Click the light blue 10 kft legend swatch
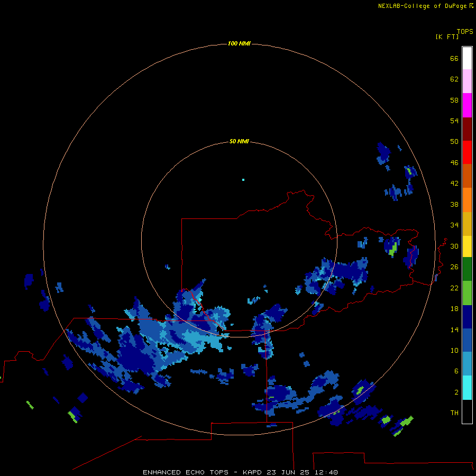 467,364
